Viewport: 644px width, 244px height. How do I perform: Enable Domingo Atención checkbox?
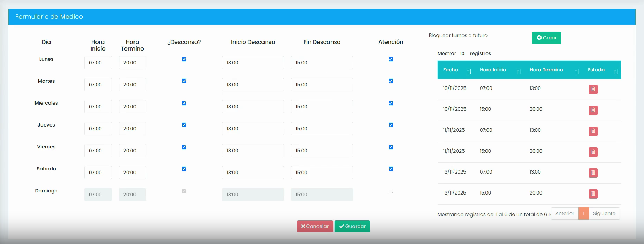[x=391, y=191]
